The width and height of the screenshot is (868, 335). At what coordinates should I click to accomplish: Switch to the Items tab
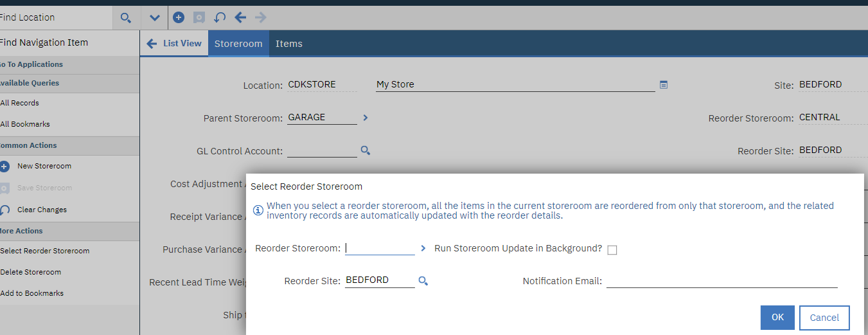tap(288, 44)
